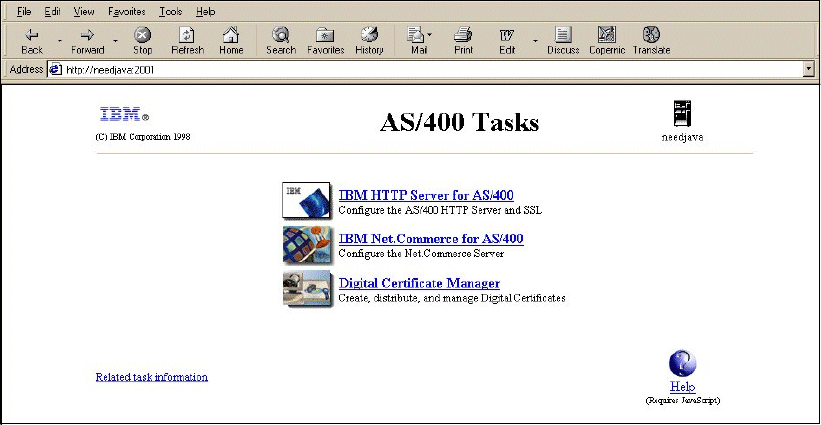Open the View menu

click(84, 12)
